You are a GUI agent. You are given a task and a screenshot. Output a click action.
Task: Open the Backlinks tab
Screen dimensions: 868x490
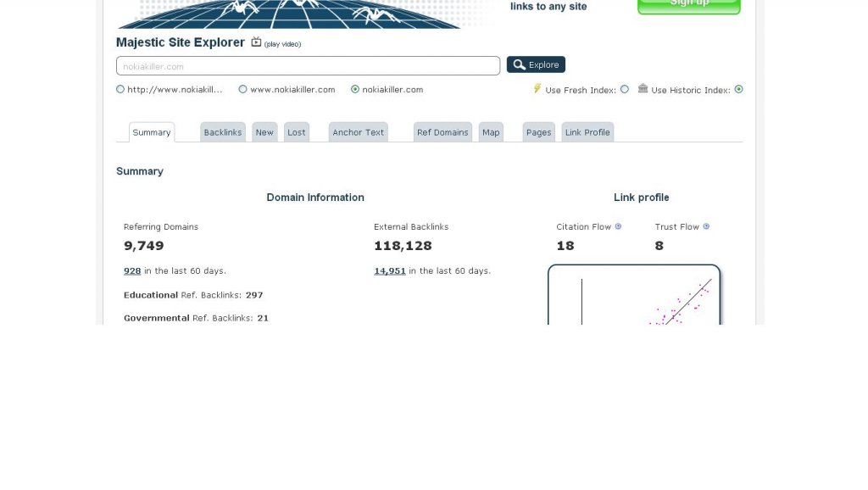click(x=223, y=132)
